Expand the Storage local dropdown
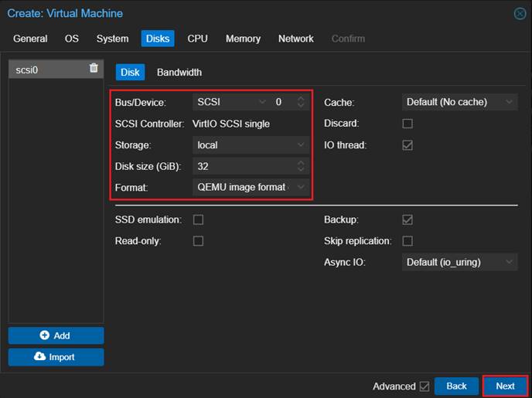The width and height of the screenshot is (532, 398). point(251,145)
